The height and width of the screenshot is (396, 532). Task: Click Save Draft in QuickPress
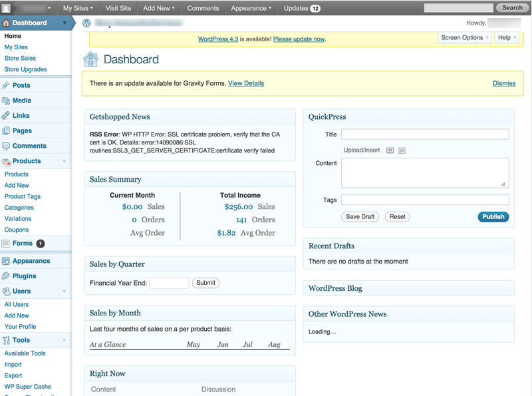(x=360, y=217)
